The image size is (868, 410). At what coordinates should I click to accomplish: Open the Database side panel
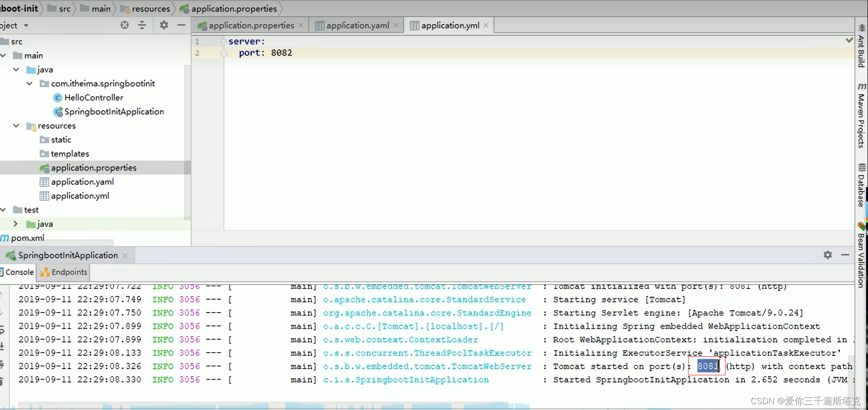[861, 185]
